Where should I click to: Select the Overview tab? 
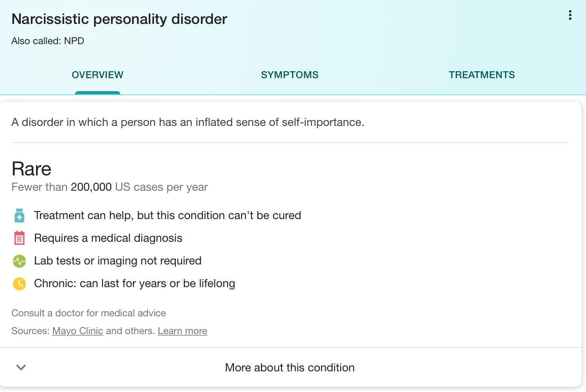(x=98, y=75)
